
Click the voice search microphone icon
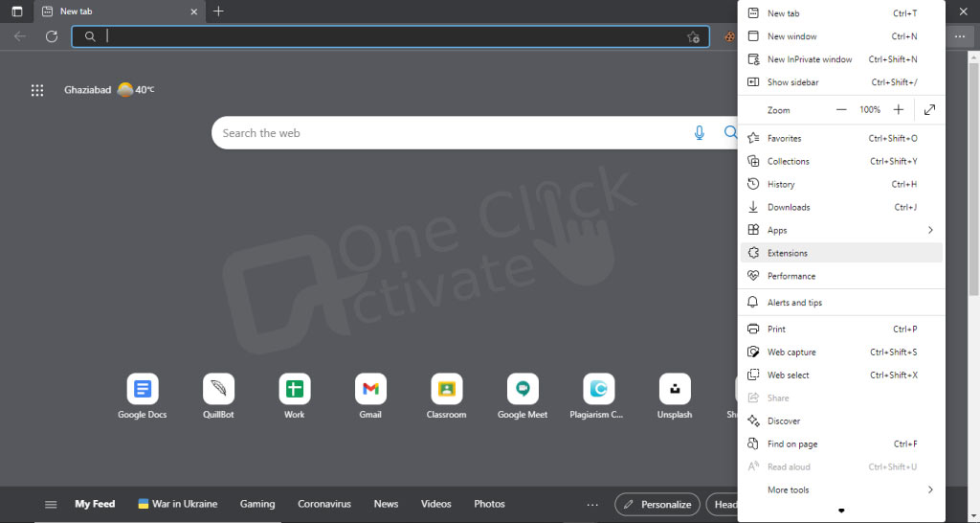pyautogui.click(x=700, y=132)
